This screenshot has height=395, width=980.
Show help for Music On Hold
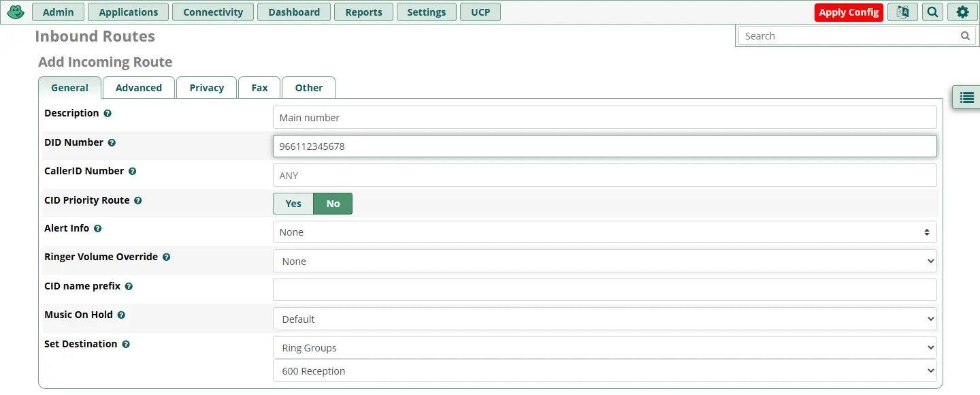pyautogui.click(x=121, y=315)
